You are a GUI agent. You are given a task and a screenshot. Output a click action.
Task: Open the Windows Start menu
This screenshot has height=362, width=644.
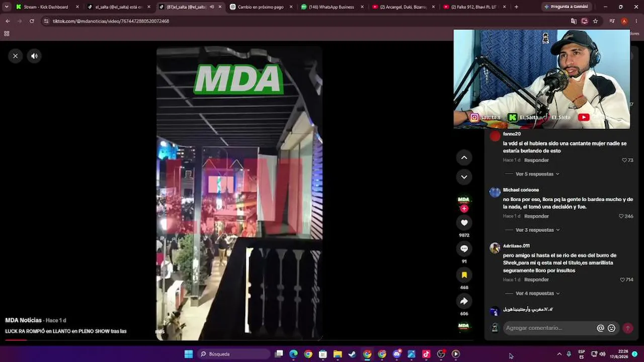(x=189, y=354)
